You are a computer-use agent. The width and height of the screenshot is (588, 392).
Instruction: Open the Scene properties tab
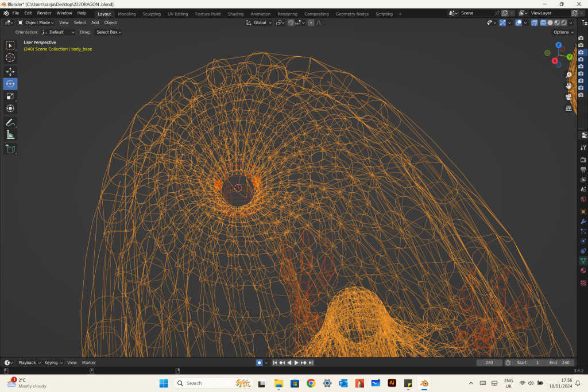583,189
